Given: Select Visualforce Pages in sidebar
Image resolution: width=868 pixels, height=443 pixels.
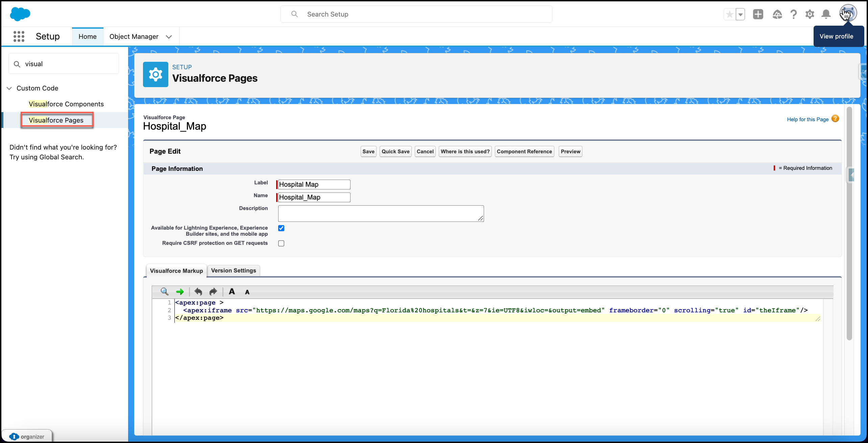Looking at the screenshot, I should [x=56, y=120].
